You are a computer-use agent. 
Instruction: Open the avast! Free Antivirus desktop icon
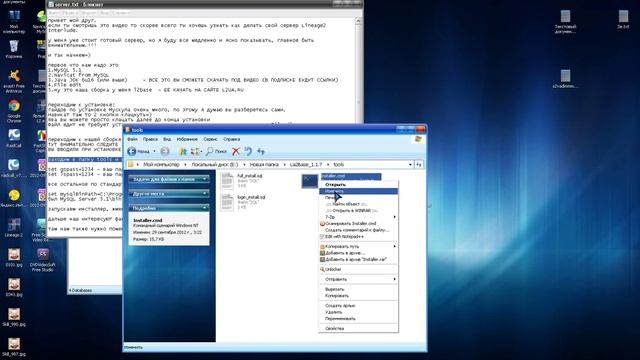[14, 81]
